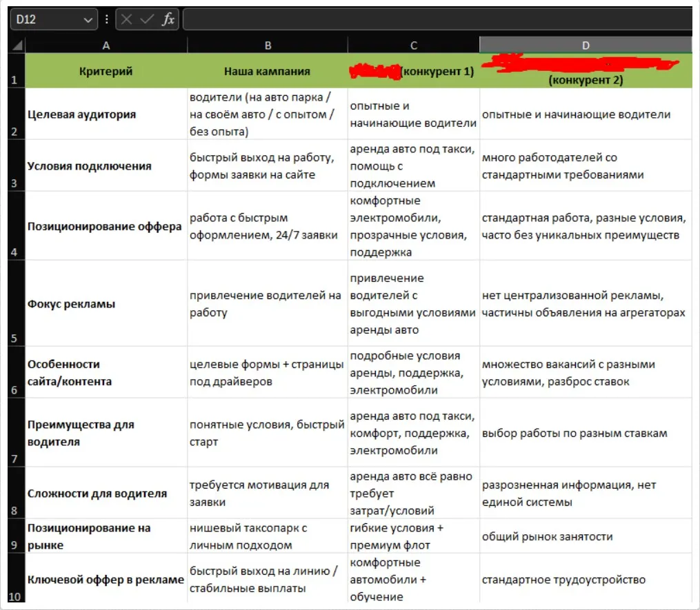Select column A header
This screenshot has width=700, height=610.
(x=106, y=45)
